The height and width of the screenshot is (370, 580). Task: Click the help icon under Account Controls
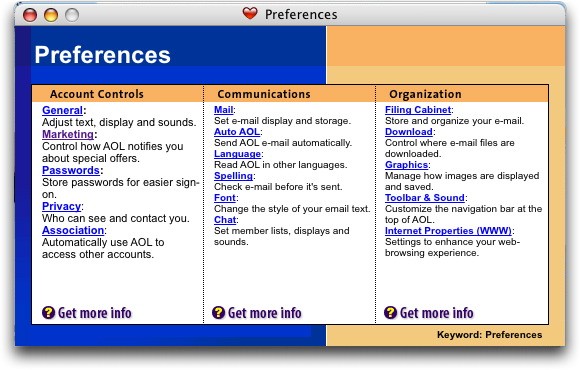point(48,313)
